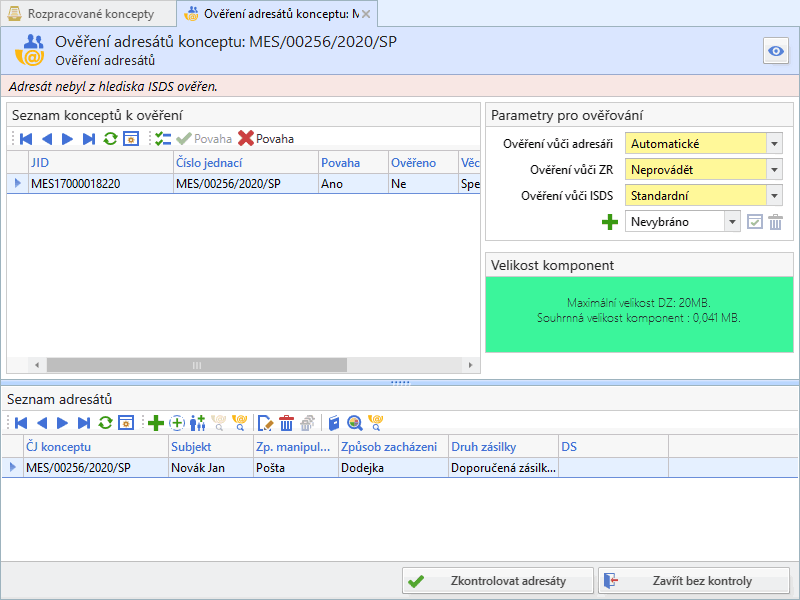Toggle the eye visibility button at top right
Screen dimensions: 800x600
pos(775,52)
